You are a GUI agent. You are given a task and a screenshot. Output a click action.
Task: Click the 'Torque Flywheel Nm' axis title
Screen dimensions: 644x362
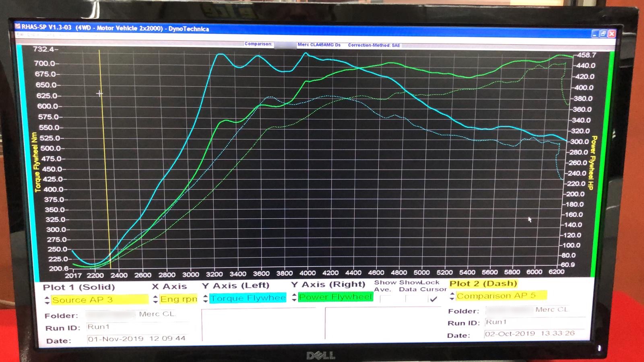[x=37, y=162]
